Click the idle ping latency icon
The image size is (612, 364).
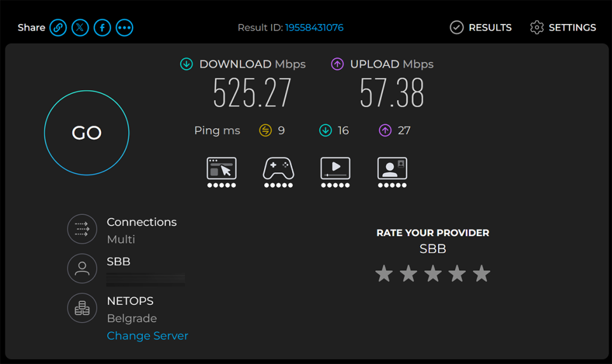[x=265, y=130]
